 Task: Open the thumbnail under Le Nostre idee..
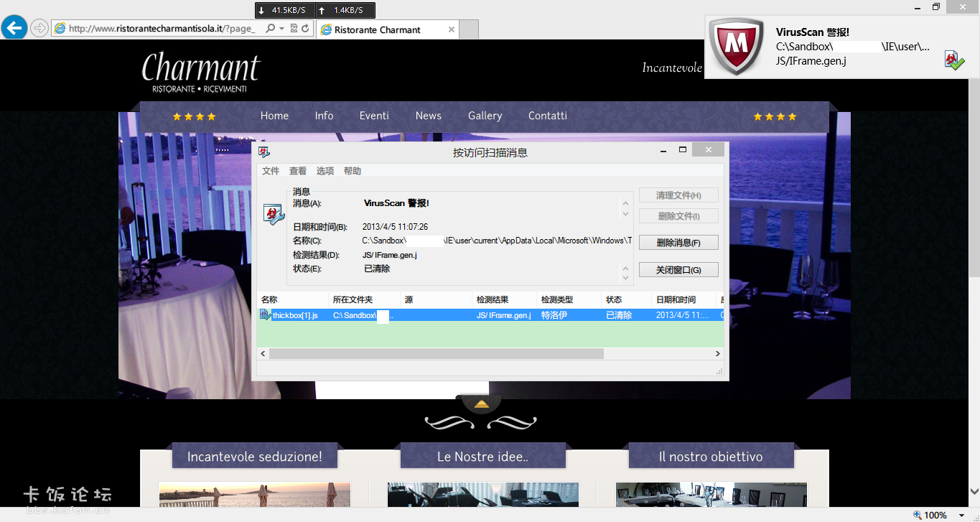pyautogui.click(x=482, y=495)
